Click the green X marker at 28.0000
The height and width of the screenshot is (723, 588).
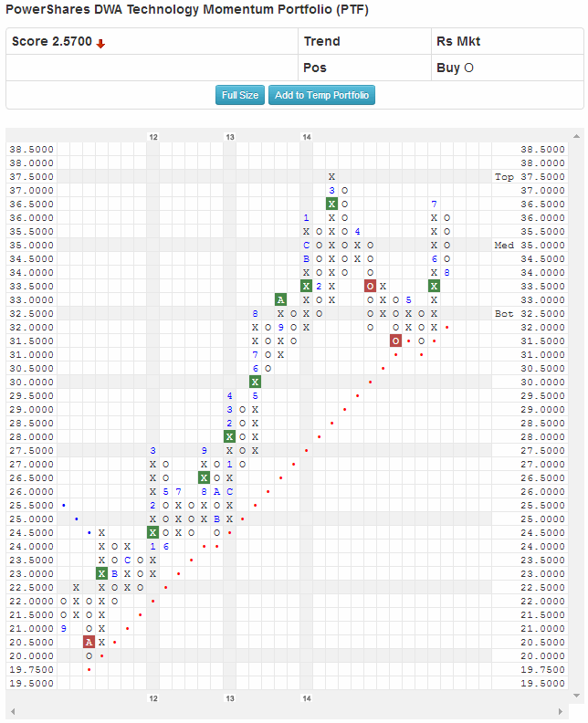pyautogui.click(x=229, y=436)
